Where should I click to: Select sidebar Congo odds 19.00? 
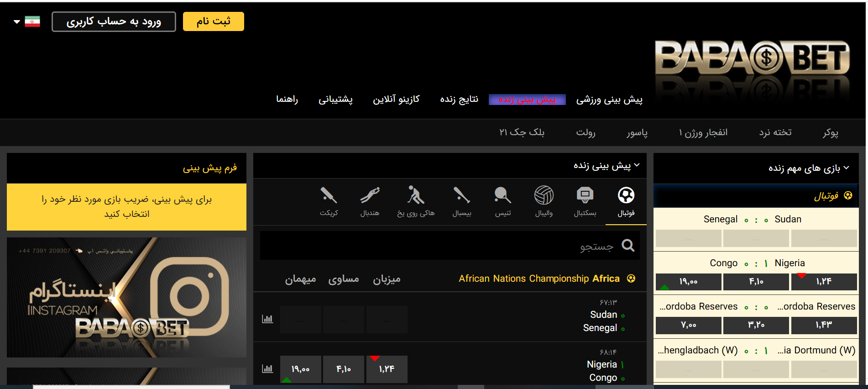[689, 282]
